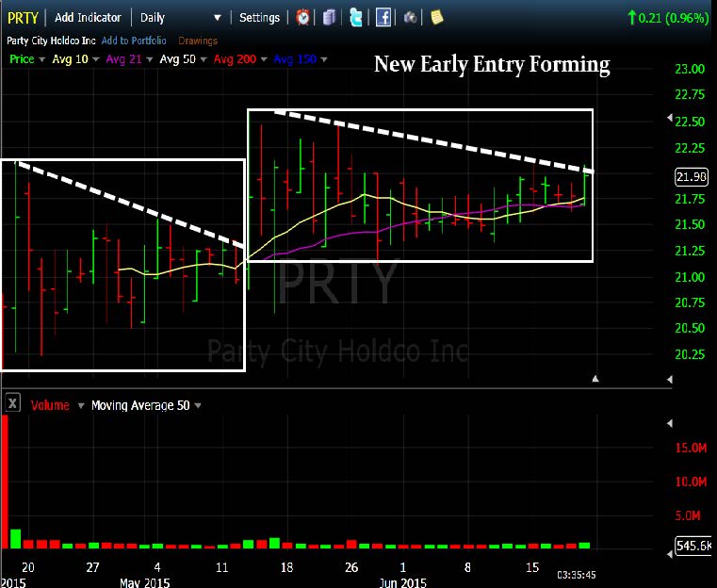Click the Moving Average 50 label
The height and width of the screenshot is (588, 717).
point(140,405)
